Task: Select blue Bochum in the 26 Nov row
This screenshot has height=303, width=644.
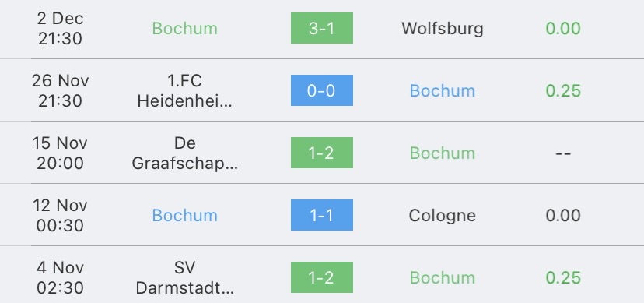Action: pos(443,91)
